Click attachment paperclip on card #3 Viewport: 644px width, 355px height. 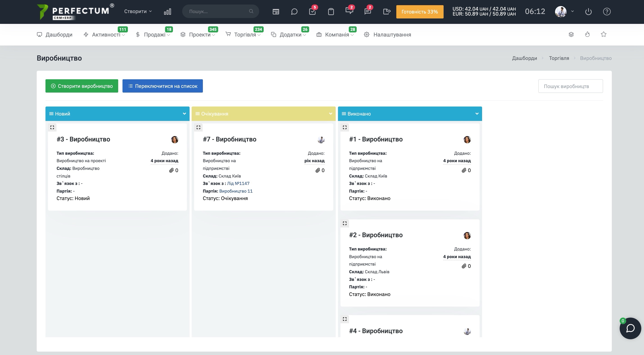171,170
